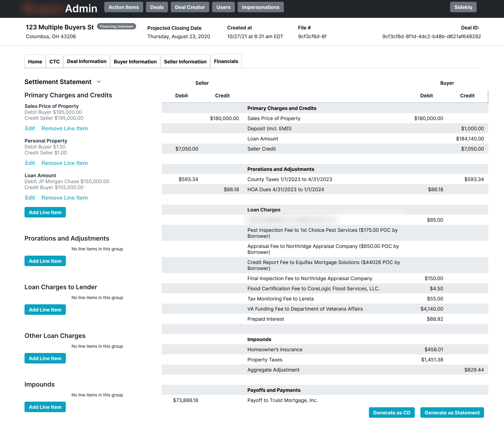The image size is (504, 430).
Task: Click the Financing Unknown badge
Action: tap(117, 26)
